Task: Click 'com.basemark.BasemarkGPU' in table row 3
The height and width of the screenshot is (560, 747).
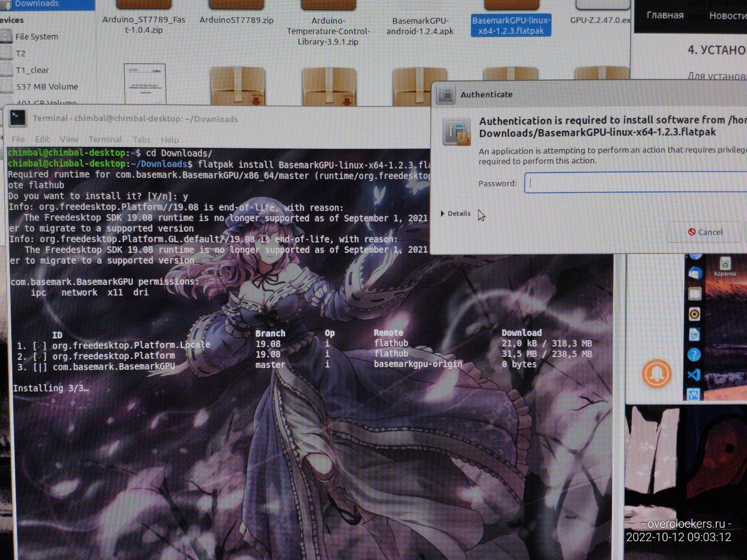Action: click(114, 366)
